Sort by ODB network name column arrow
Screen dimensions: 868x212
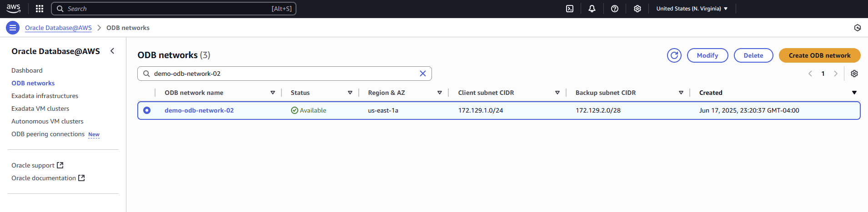click(x=273, y=93)
